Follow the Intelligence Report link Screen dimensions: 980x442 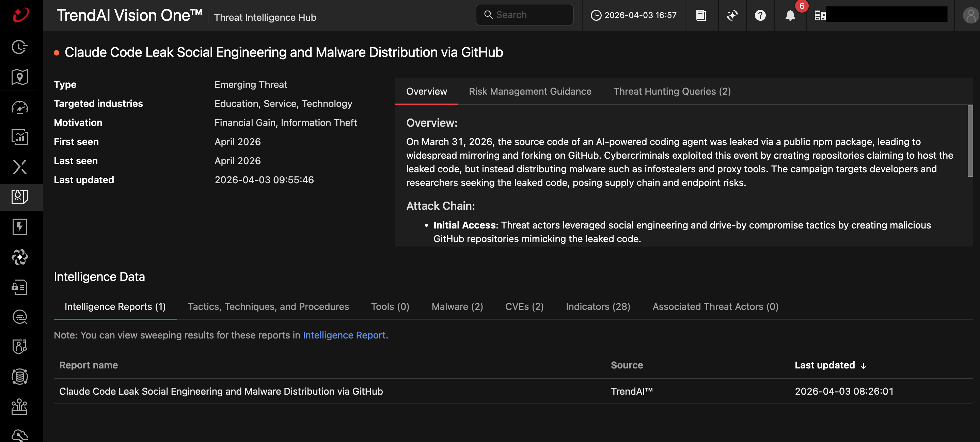point(344,335)
